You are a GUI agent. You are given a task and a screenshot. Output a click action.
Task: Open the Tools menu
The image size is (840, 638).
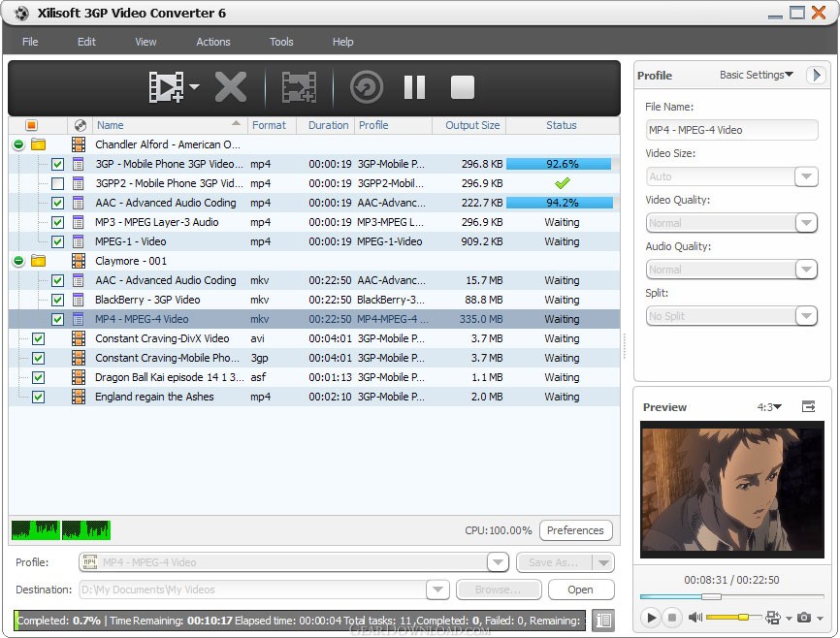pos(281,42)
